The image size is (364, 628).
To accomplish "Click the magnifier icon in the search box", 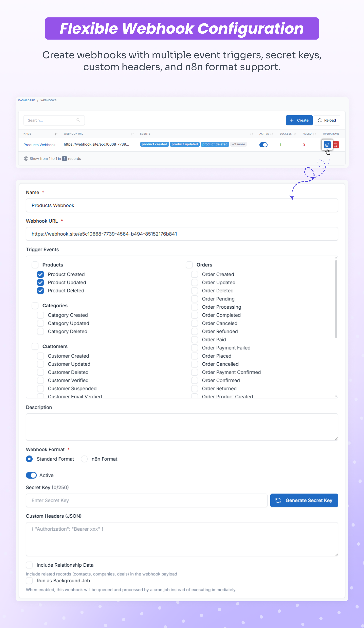I will (x=78, y=120).
